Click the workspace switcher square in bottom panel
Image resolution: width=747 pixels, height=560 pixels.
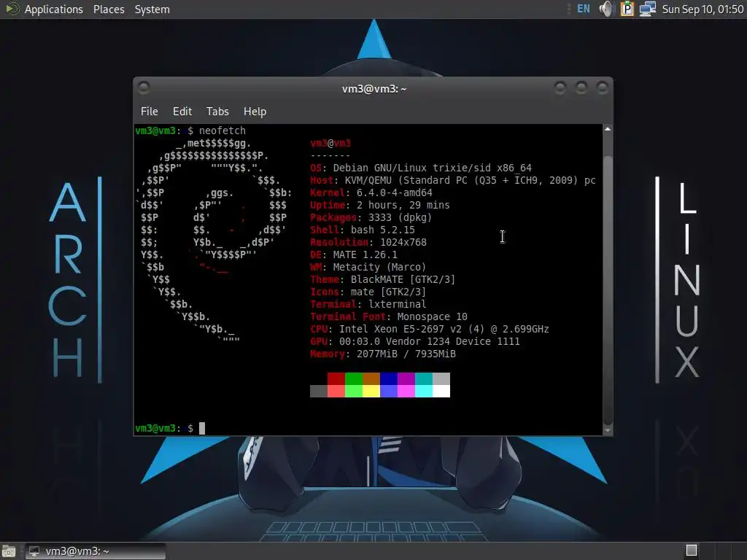click(x=692, y=551)
